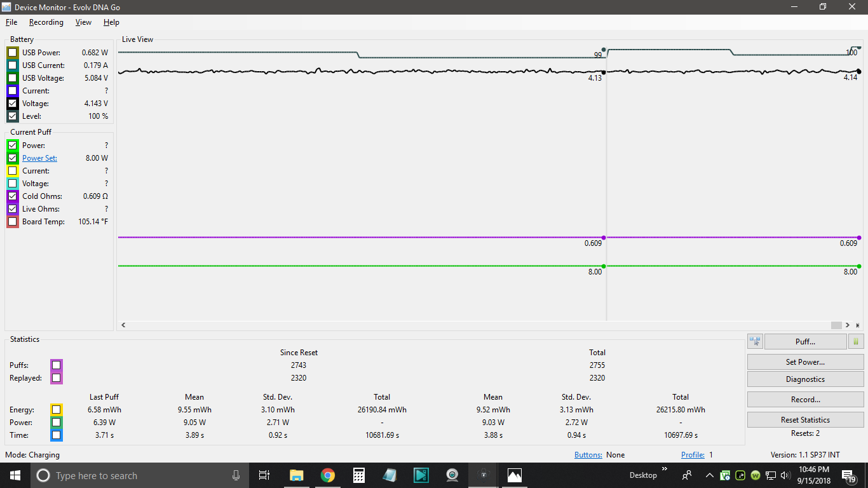The height and width of the screenshot is (488, 868).
Task: Click the Reset Statistics button
Action: pos(805,420)
